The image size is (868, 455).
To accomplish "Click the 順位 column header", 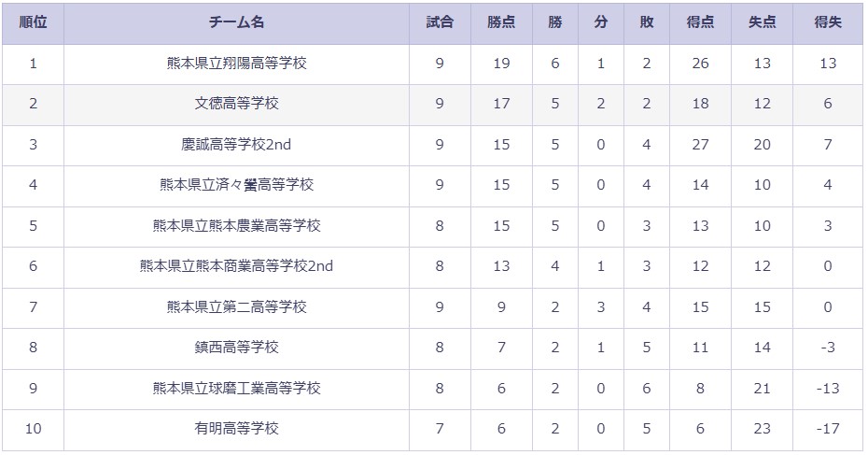I will pos(33,22).
